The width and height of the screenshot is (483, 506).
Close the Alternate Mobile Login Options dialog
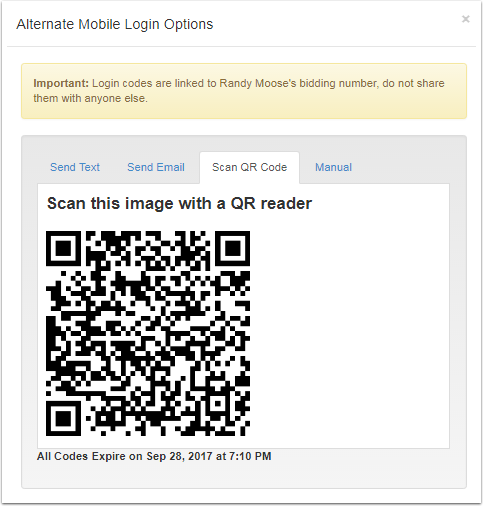click(466, 19)
